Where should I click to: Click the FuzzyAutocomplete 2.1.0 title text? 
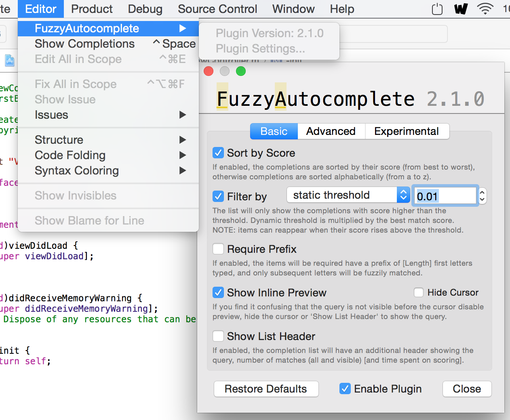350,99
